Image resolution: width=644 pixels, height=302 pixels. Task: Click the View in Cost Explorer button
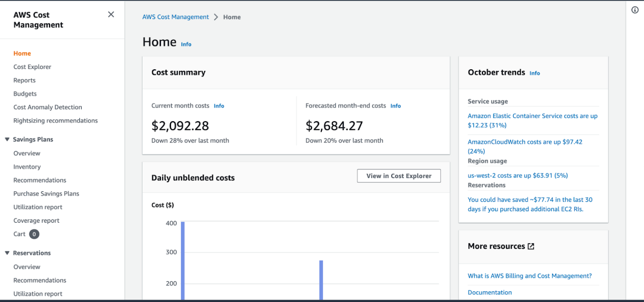coord(398,176)
